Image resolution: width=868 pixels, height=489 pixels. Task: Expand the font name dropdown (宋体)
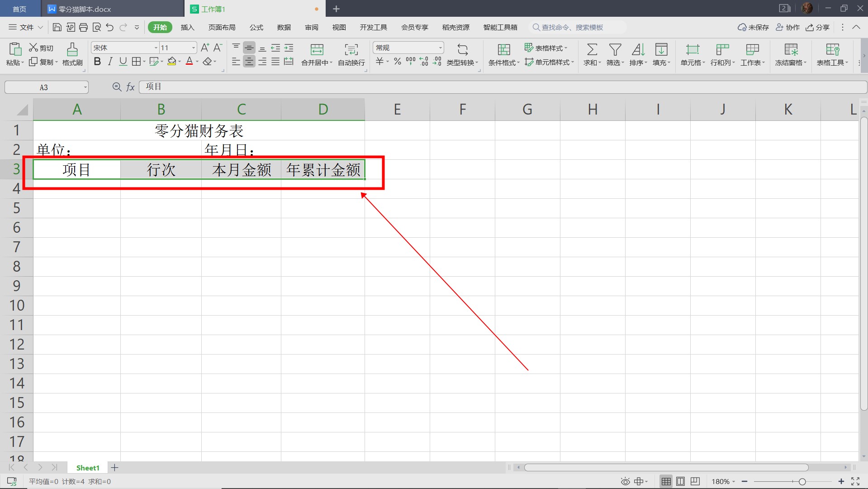pyautogui.click(x=156, y=48)
